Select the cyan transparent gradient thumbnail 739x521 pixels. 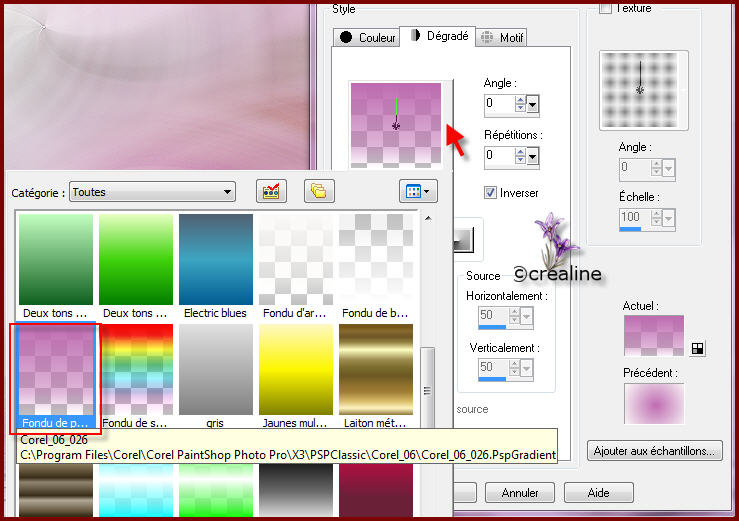coord(136,490)
